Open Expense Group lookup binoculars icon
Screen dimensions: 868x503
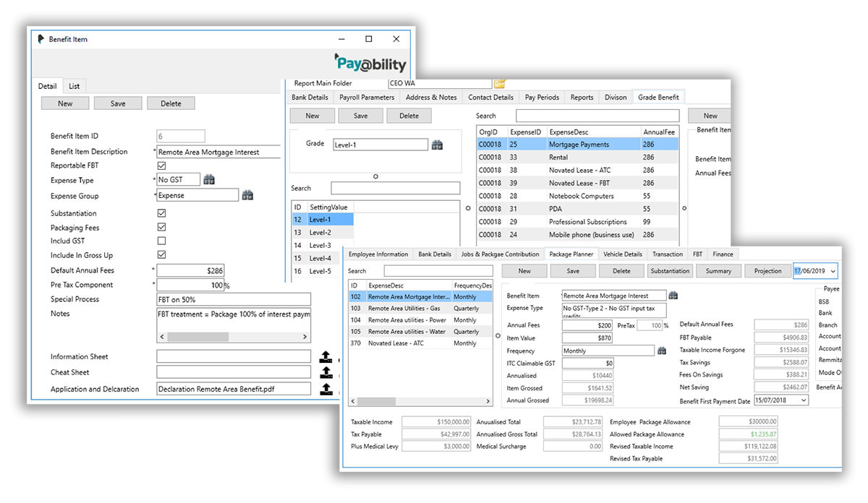pyautogui.click(x=247, y=195)
